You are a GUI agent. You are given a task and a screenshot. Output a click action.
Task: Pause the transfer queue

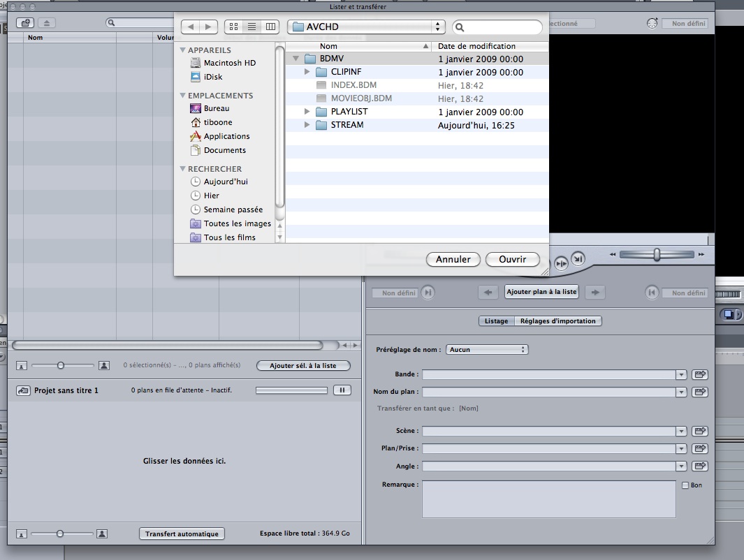click(x=342, y=390)
